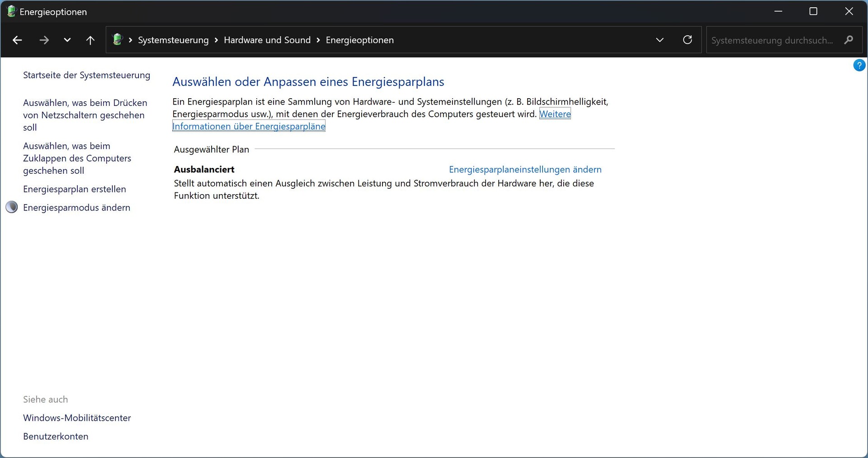868x458 pixels.
Task: Open Startseite der Systemsteuerung
Action: pos(86,75)
